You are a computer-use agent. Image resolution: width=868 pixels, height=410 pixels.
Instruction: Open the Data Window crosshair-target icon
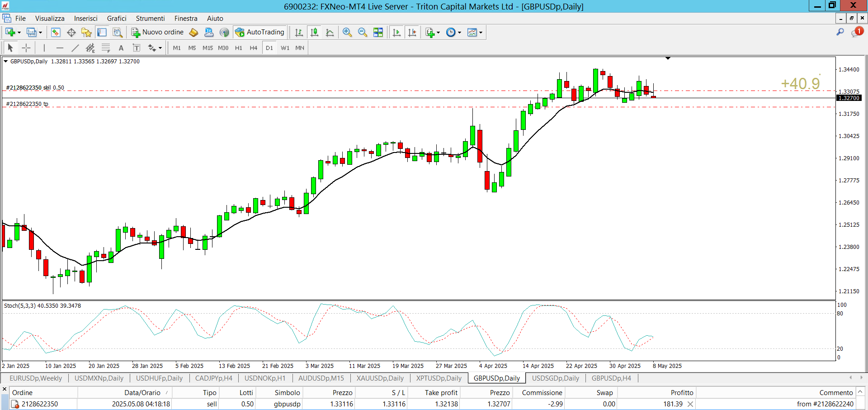coord(71,32)
